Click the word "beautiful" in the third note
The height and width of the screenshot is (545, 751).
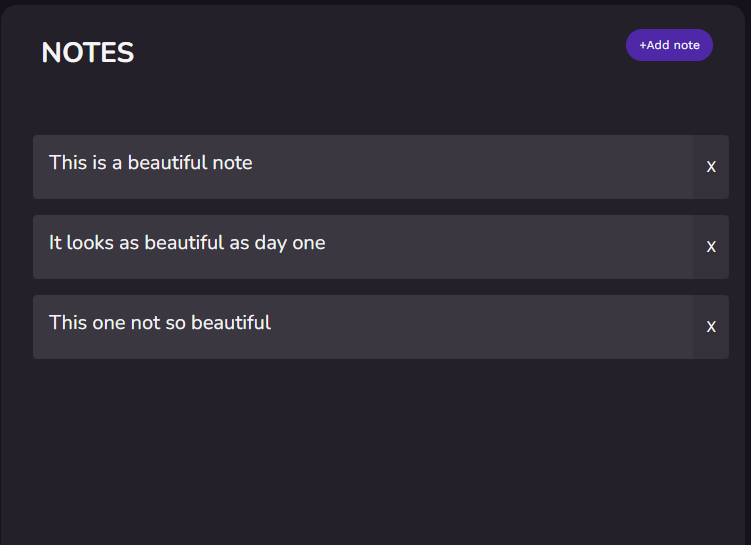point(231,323)
